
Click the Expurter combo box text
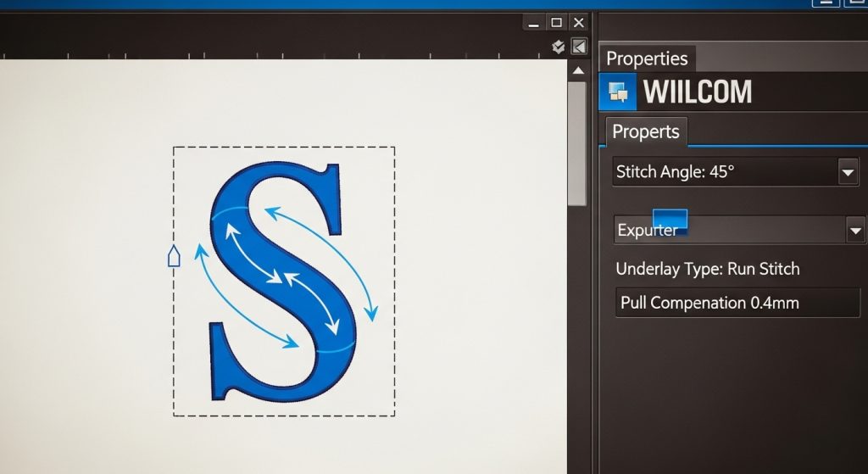click(647, 231)
